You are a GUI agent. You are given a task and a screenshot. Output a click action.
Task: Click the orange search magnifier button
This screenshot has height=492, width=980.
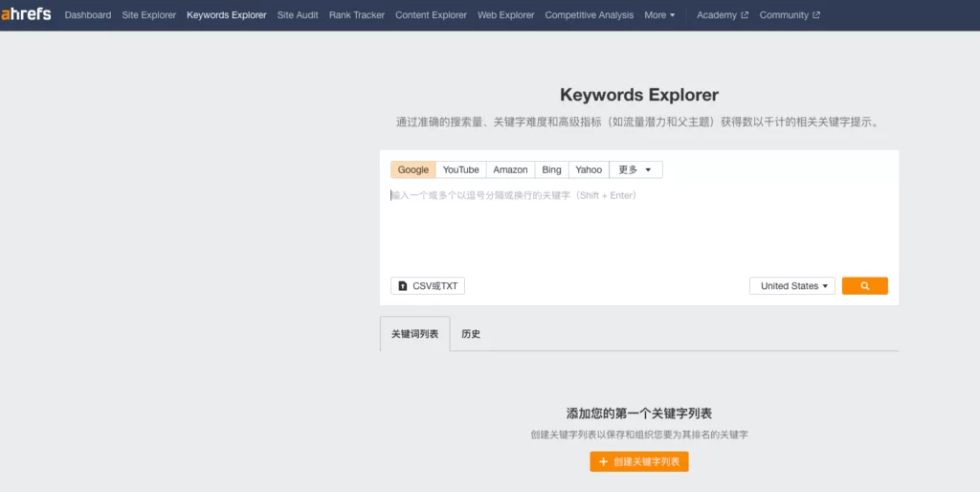coord(864,285)
